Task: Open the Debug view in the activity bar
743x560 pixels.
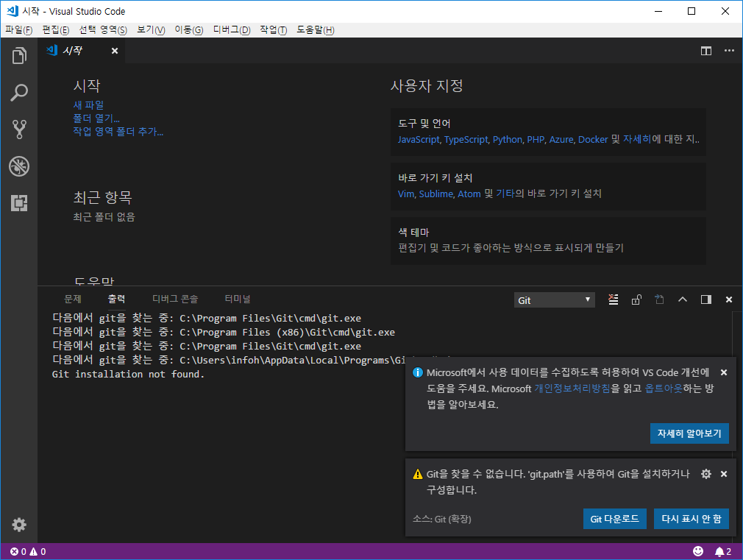Action: coord(19,166)
